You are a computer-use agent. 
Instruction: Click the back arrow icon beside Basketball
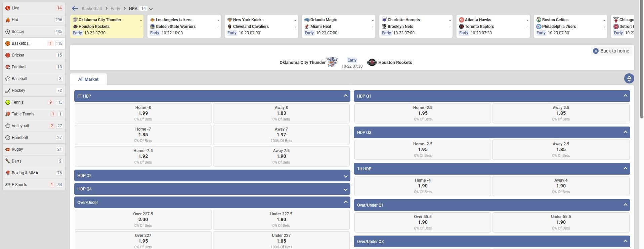pyautogui.click(x=75, y=8)
